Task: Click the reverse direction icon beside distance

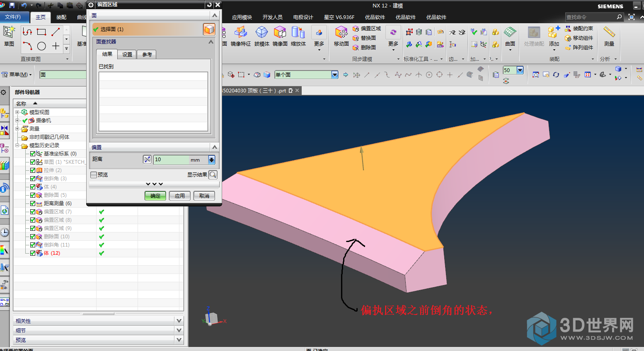Action: pyautogui.click(x=147, y=160)
